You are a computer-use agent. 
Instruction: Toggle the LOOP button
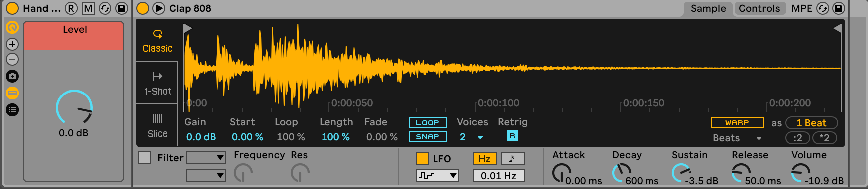coord(428,123)
